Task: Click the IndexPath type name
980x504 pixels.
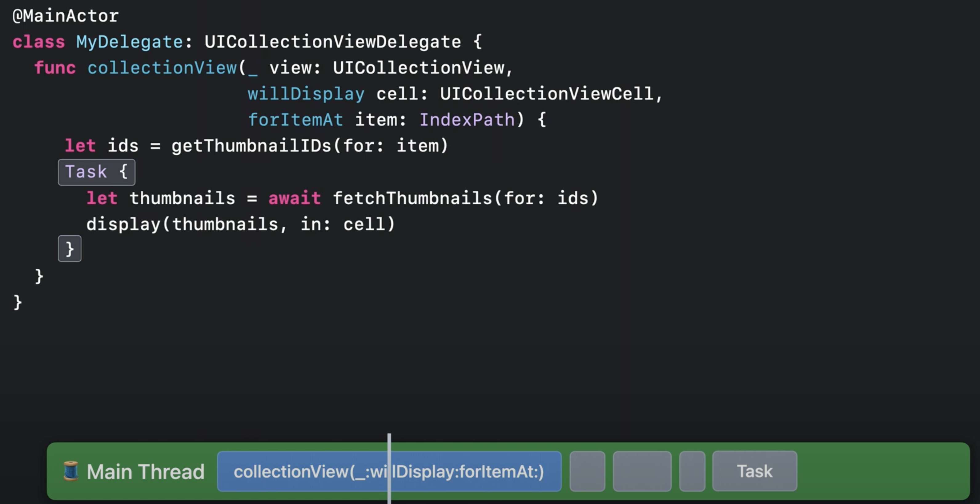Action: pyautogui.click(x=467, y=120)
